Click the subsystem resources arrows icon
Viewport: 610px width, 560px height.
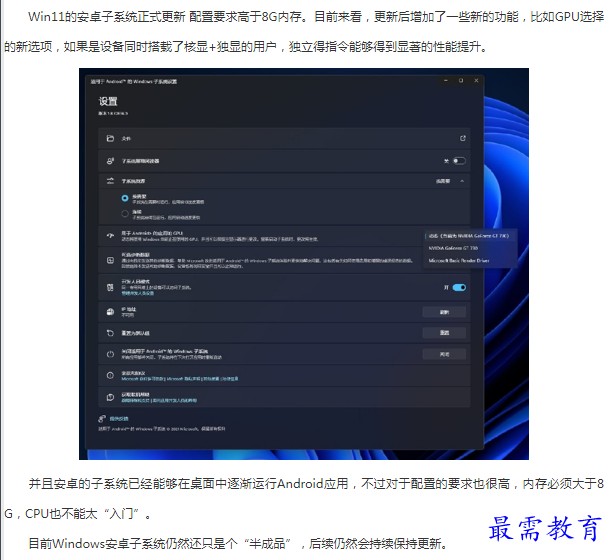[x=110, y=181]
